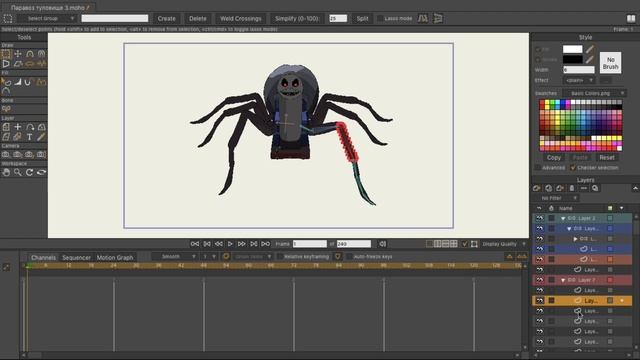
Task: Toggle Relative keyframing checkbox
Action: click(280, 257)
